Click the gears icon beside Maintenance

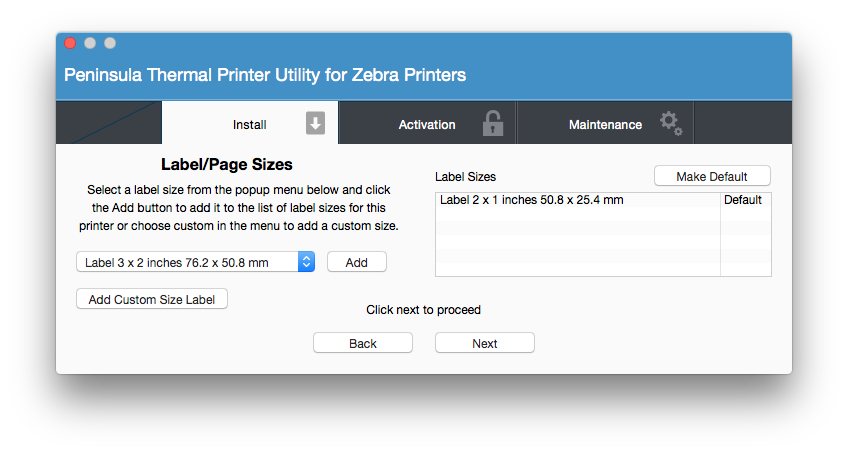coord(671,124)
